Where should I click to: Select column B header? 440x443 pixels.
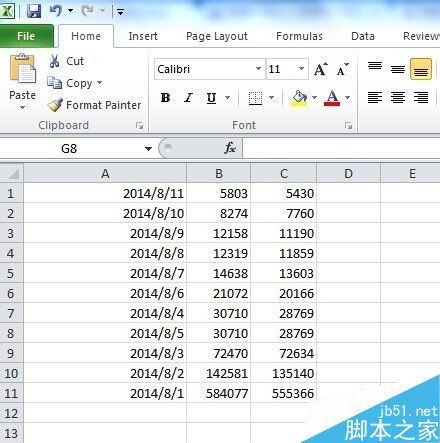[x=219, y=173]
